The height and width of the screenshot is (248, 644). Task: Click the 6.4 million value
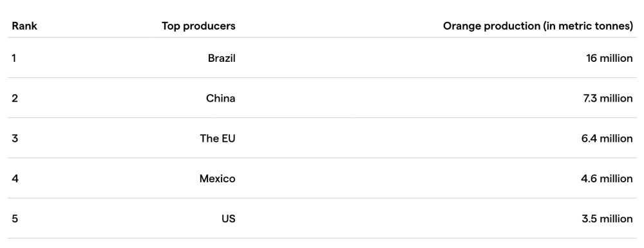coord(607,138)
